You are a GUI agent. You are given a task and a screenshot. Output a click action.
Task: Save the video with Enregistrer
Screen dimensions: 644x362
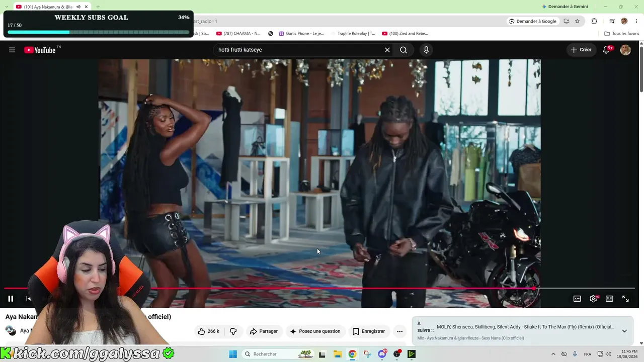click(x=369, y=331)
